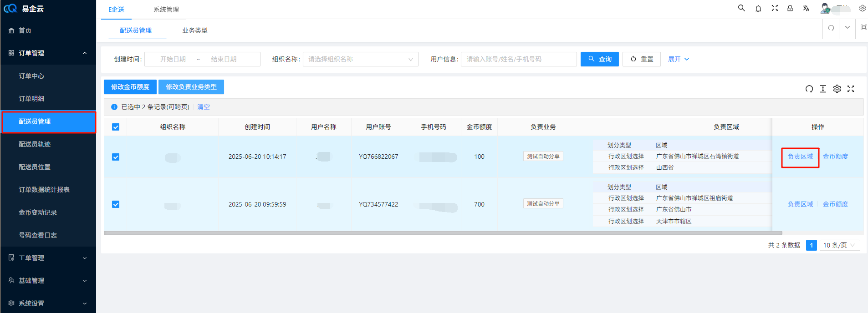Uncheck the row for account YQ734577422
The height and width of the screenshot is (313, 868).
click(x=116, y=204)
